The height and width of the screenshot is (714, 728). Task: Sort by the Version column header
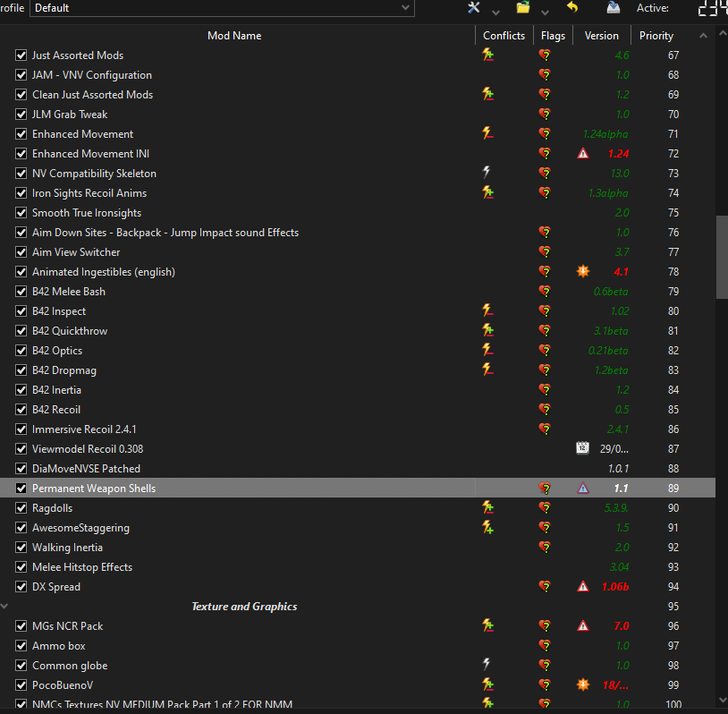601,36
